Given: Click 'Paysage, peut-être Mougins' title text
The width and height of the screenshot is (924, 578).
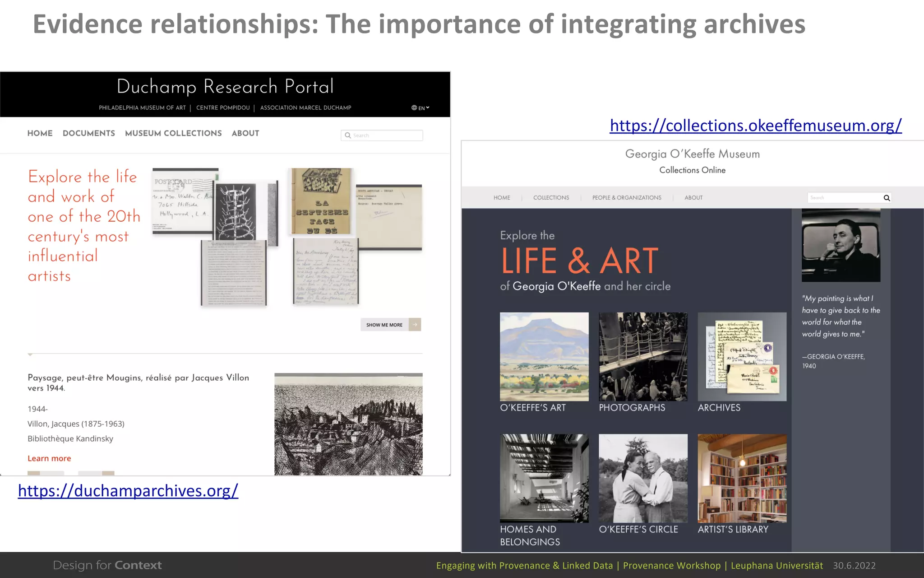Looking at the screenshot, I should [x=138, y=382].
